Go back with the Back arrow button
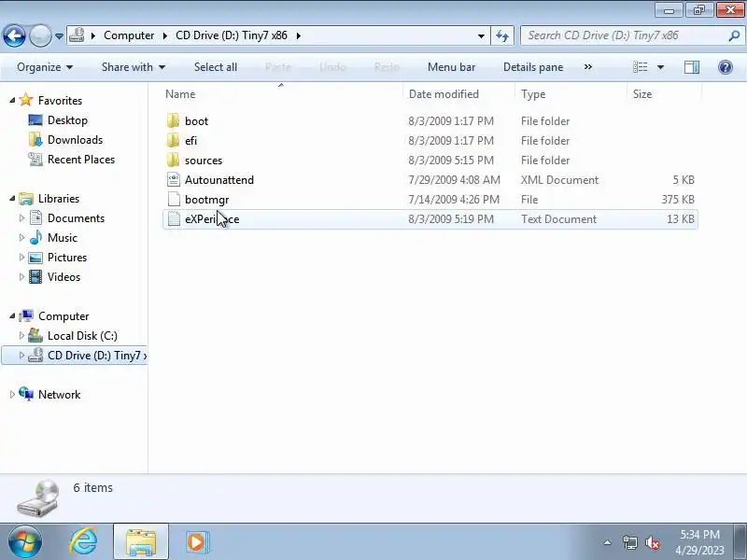The height and width of the screenshot is (560, 747). click(x=14, y=35)
